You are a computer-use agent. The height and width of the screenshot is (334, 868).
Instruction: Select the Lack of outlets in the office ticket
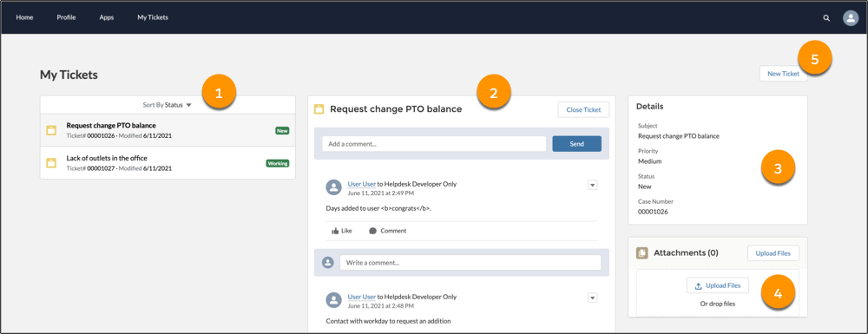[168, 163]
